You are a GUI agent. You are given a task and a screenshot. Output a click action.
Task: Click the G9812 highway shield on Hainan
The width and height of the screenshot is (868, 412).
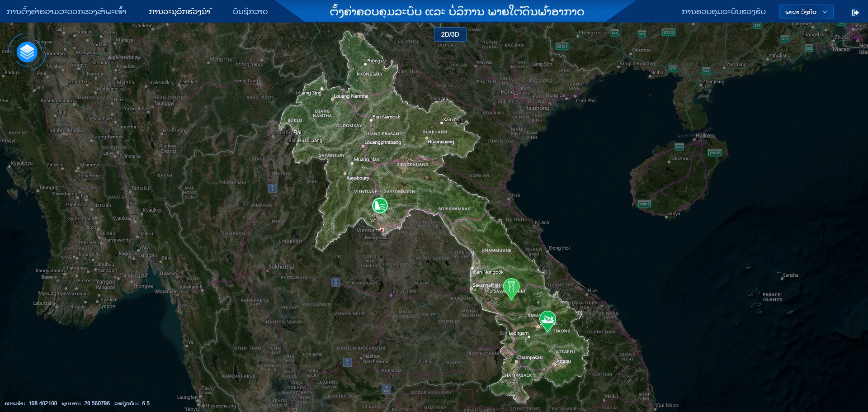click(715, 153)
